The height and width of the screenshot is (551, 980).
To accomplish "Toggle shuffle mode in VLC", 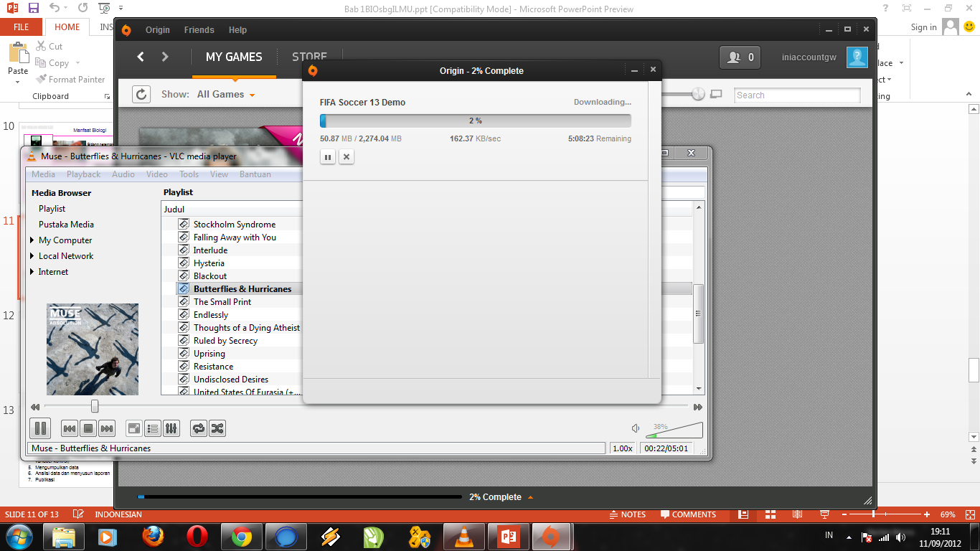I will tap(217, 428).
